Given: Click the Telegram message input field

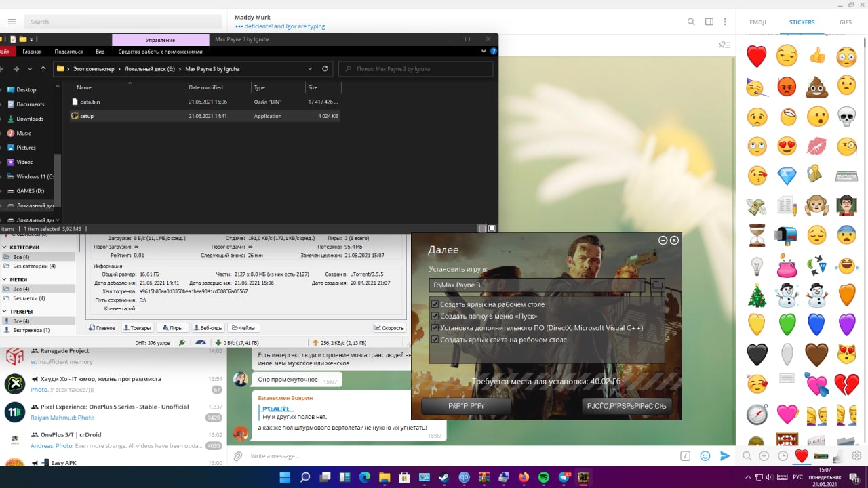Looking at the screenshot, I should tap(461, 456).
